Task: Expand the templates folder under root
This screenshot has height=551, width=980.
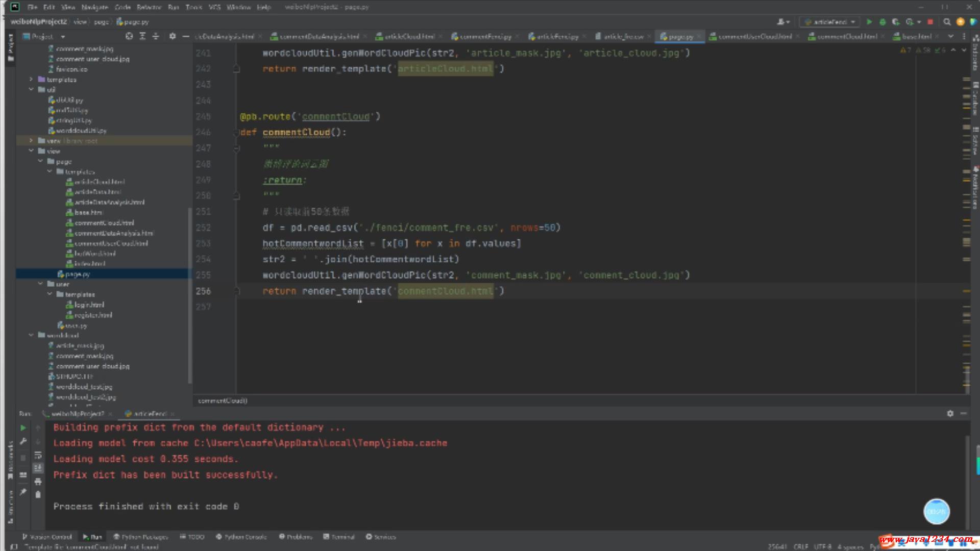Action: (x=32, y=80)
